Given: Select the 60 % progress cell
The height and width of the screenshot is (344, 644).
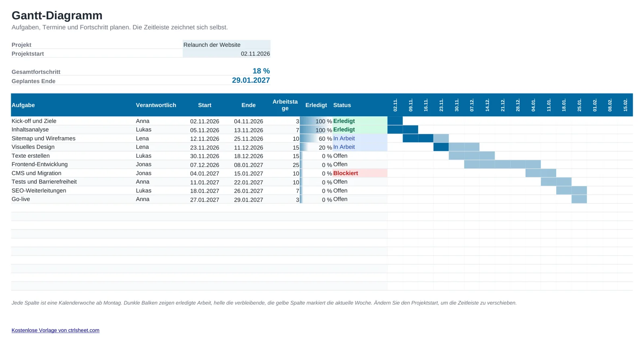Looking at the screenshot, I should point(316,138).
